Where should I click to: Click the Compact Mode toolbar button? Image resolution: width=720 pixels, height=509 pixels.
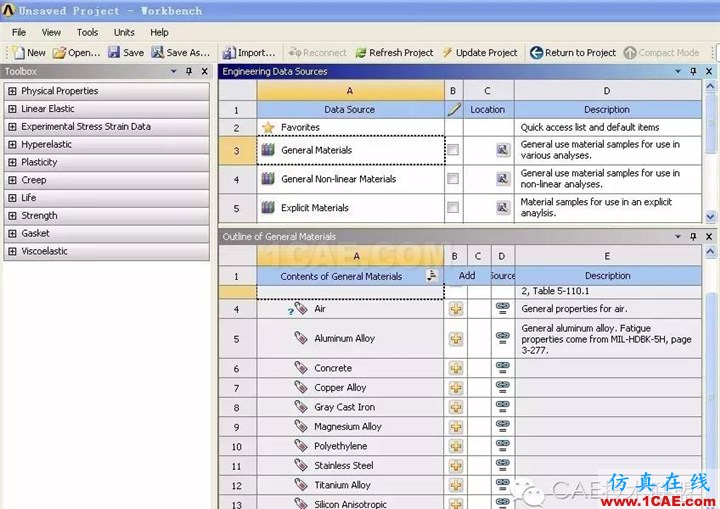(x=662, y=53)
